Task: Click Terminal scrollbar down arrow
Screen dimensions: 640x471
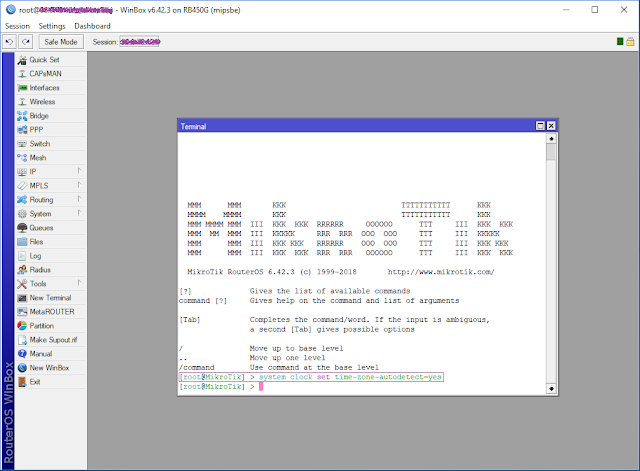Action: [551, 389]
